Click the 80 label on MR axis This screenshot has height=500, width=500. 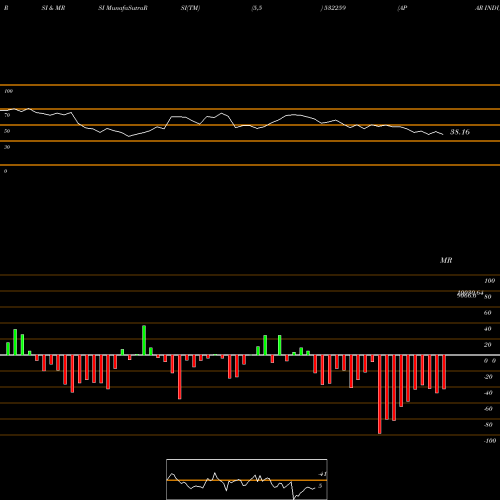pyautogui.click(x=488, y=297)
